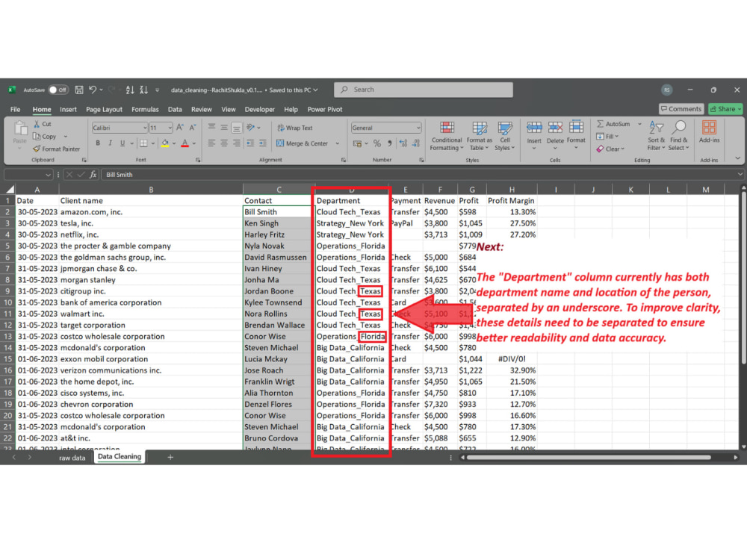This screenshot has height=560, width=747.
Task: Switch to the raw data sheet tab
Action: tap(72, 458)
